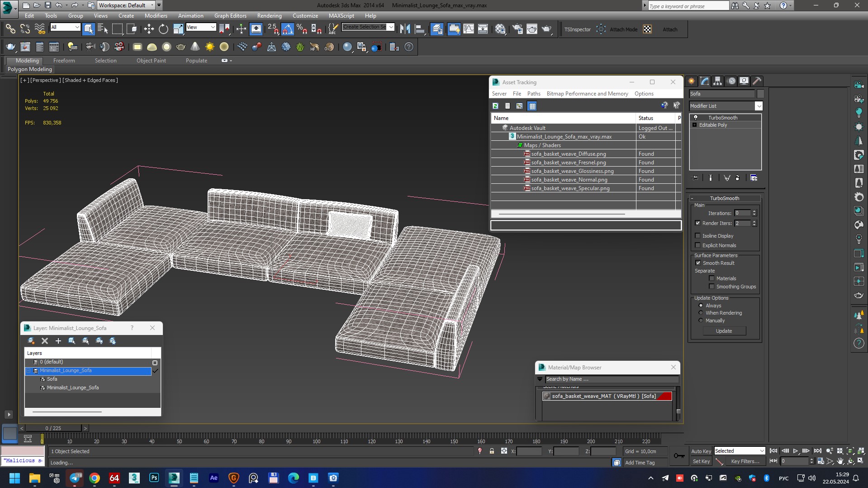Click the Select and Link icon
Screen dimensions: 868x488
pyautogui.click(x=10, y=29)
